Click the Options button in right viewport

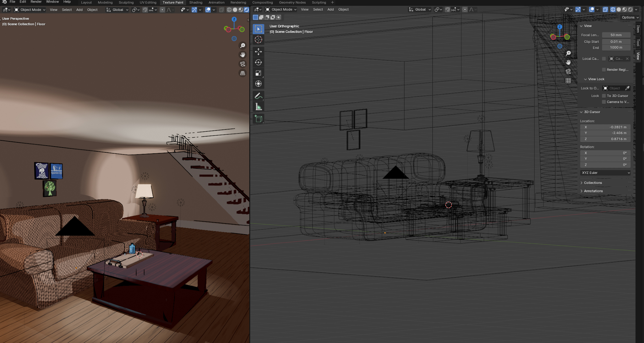click(630, 17)
